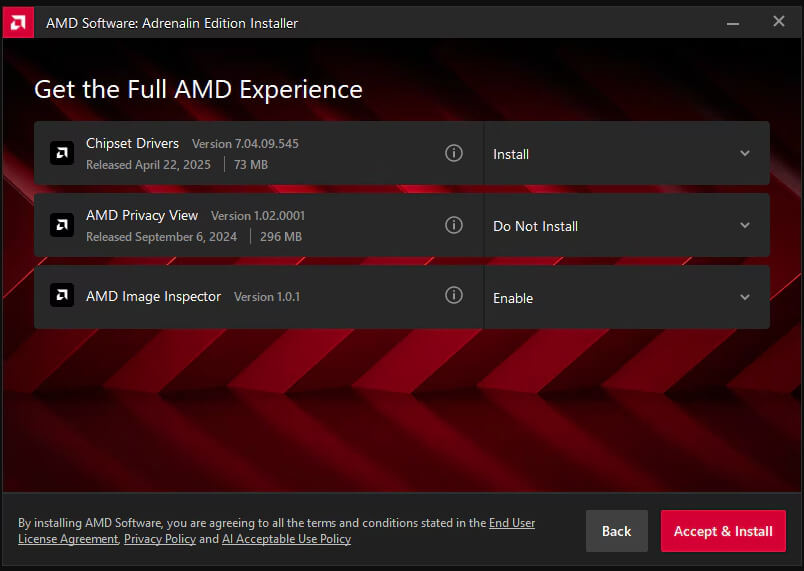Click the Chipset Drivers AMD icon

click(x=62, y=153)
